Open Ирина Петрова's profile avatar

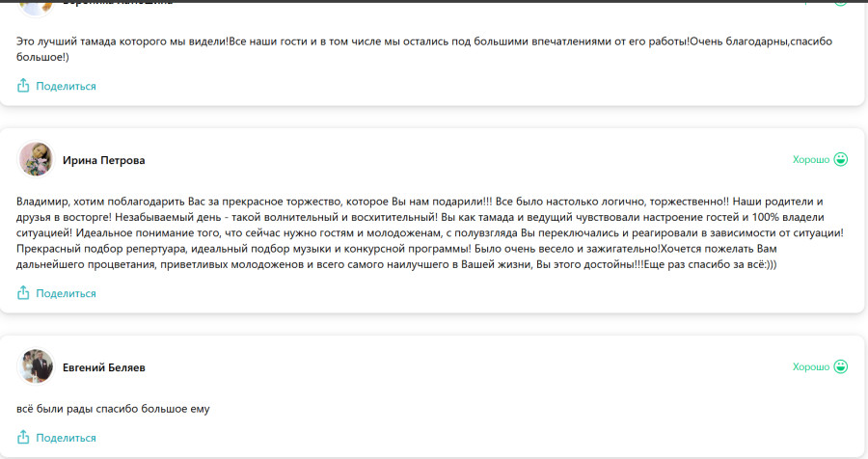[36, 159]
